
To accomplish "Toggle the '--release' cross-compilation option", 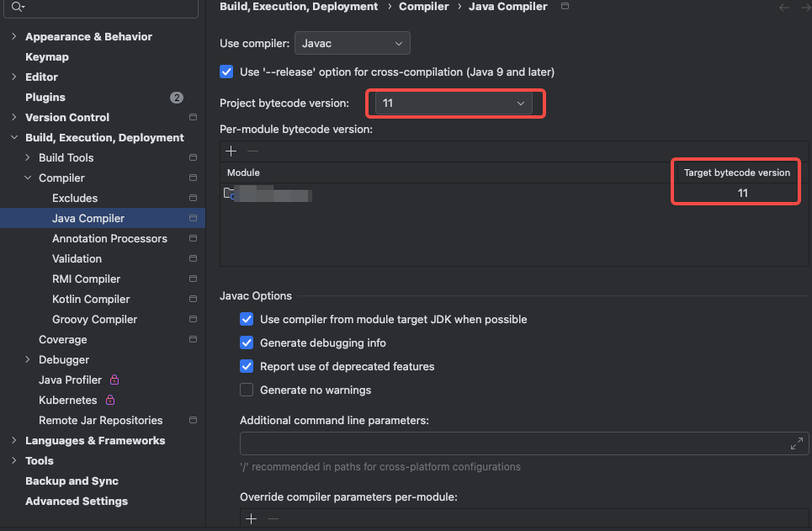I will [x=226, y=72].
